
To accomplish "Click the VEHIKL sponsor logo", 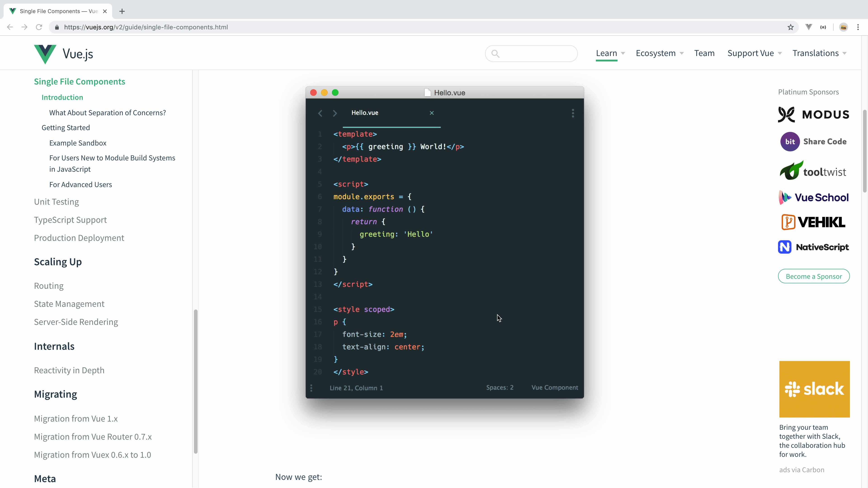I will click(814, 222).
